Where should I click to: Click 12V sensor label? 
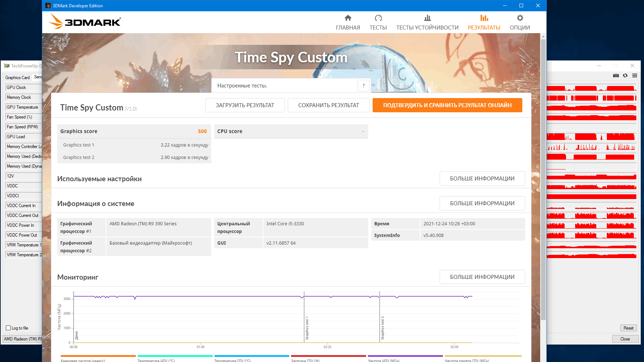(x=24, y=176)
